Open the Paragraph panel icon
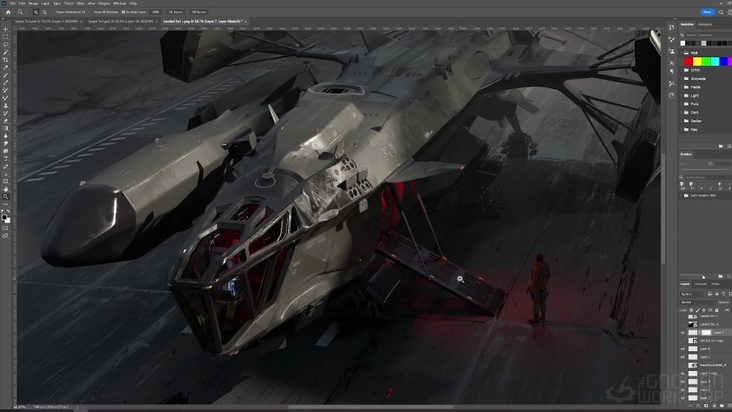The height and width of the screenshot is (412, 732). pos(672,71)
